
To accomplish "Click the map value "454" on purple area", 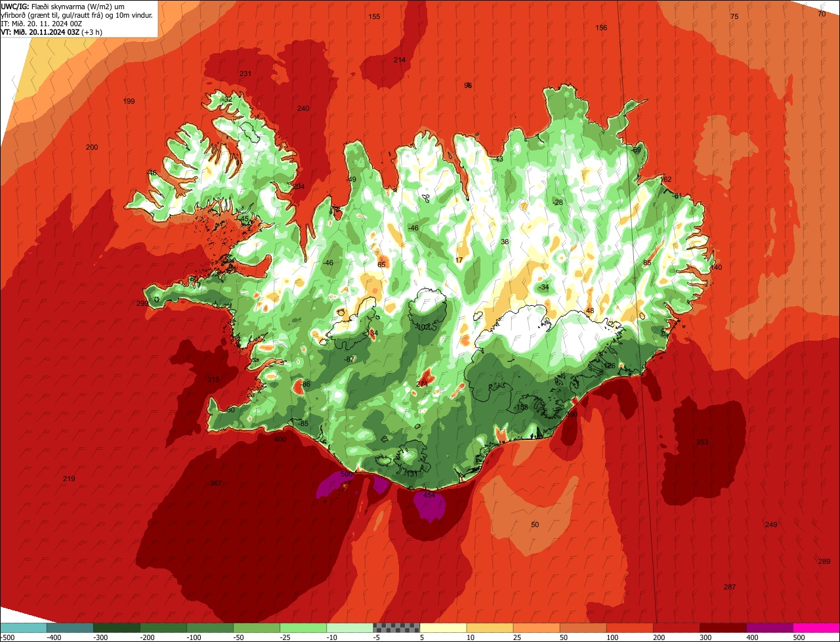I will 429,495.
